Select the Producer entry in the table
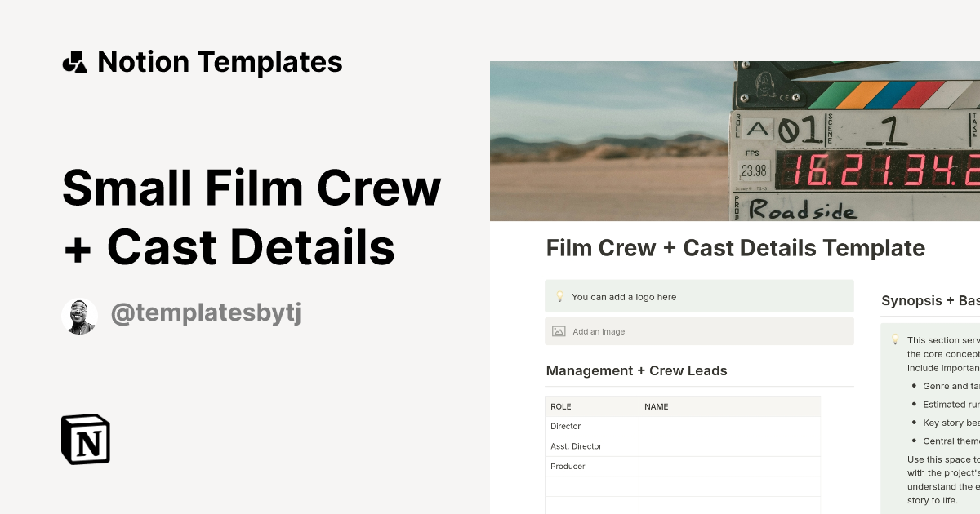 pos(568,466)
